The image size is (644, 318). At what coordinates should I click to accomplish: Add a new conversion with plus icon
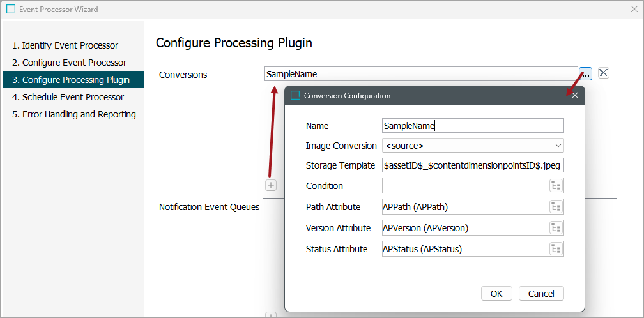pos(271,185)
